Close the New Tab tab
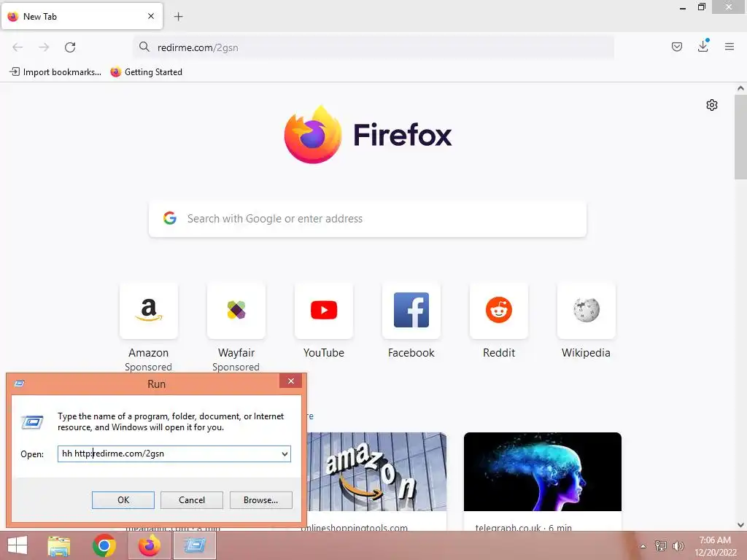This screenshot has width=747, height=560. (151, 16)
